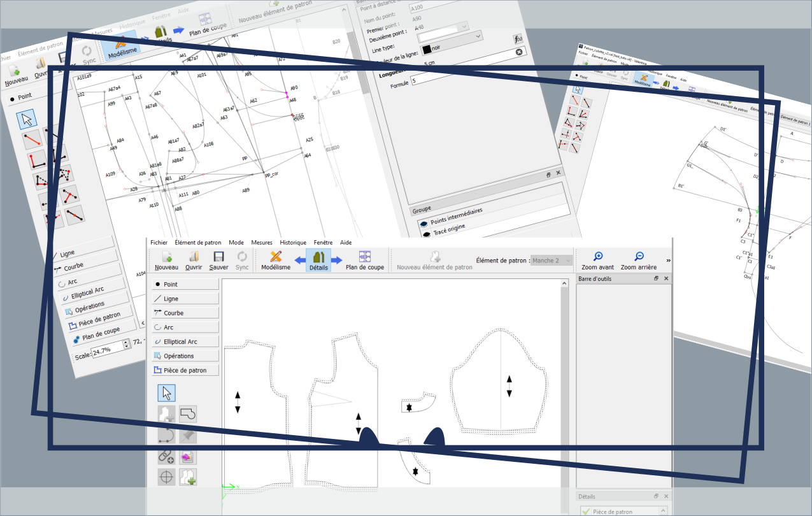
Task: Pick the piece tool with green plus
Action: pyautogui.click(x=188, y=477)
